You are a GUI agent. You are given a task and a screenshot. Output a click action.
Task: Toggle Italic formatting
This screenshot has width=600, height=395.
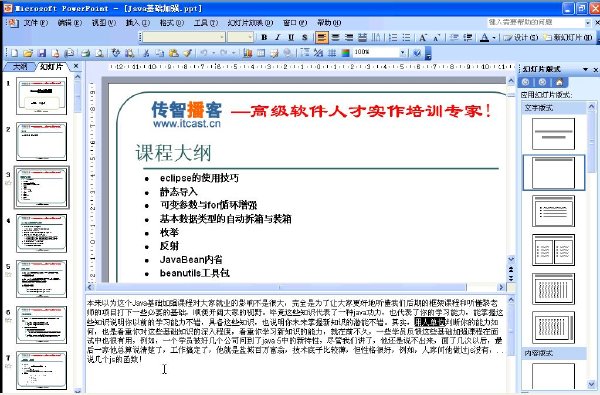point(277,37)
